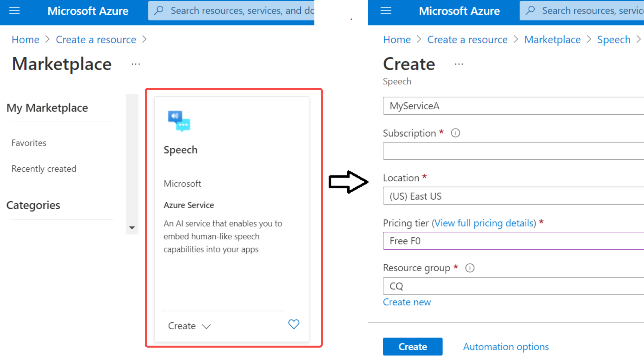The width and height of the screenshot is (644, 358).
Task: Click the Subscription info icon
Action: [455, 133]
